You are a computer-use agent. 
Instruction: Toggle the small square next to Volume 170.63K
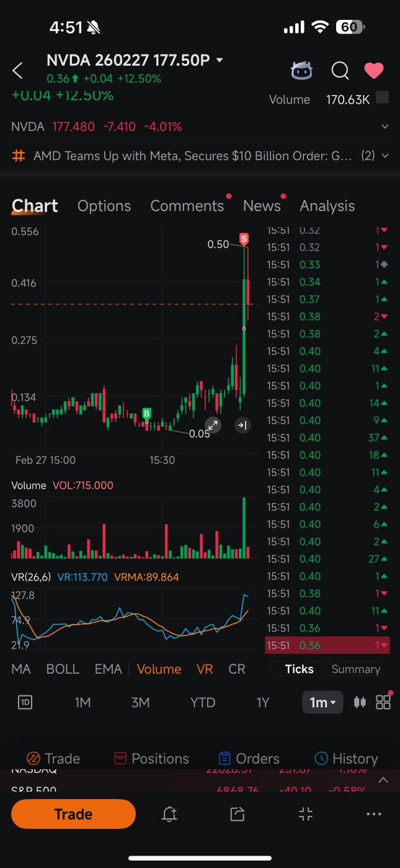coord(383,97)
